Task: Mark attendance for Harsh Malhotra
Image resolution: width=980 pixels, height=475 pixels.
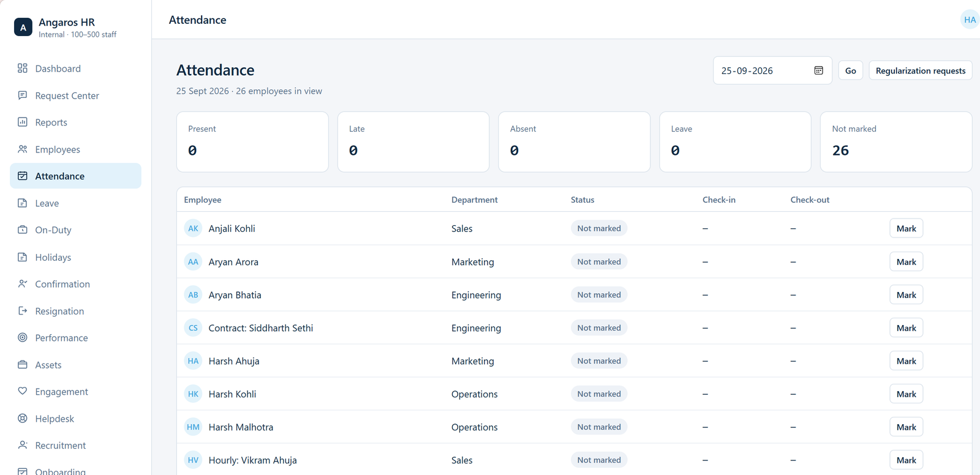Action: pyautogui.click(x=906, y=427)
